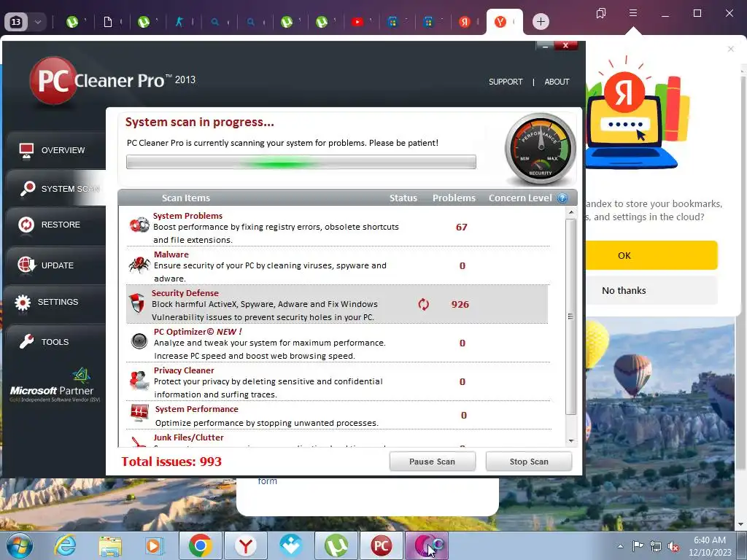Viewport: 747px width, 560px height.
Task: Select System Scan in the sidebar
Action: click(55, 189)
